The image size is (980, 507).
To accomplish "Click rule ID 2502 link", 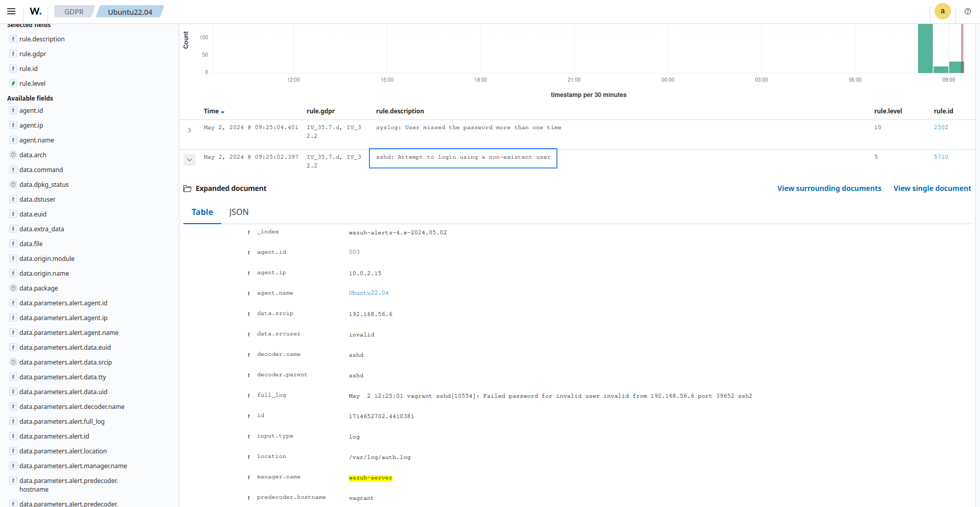I will (941, 128).
